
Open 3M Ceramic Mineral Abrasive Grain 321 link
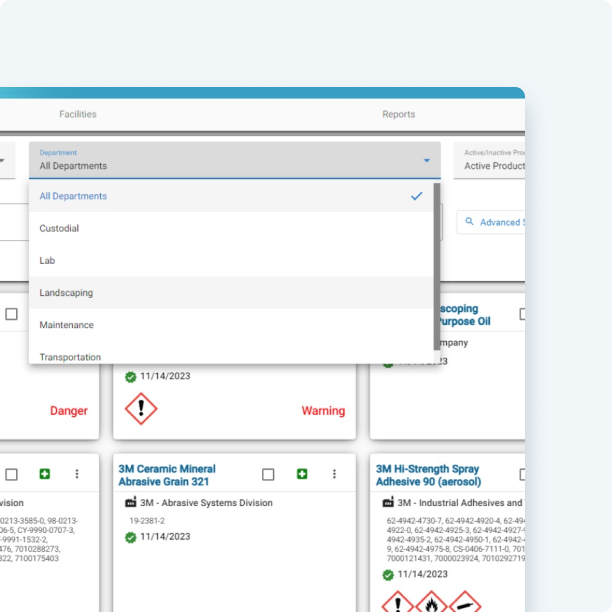click(x=167, y=475)
